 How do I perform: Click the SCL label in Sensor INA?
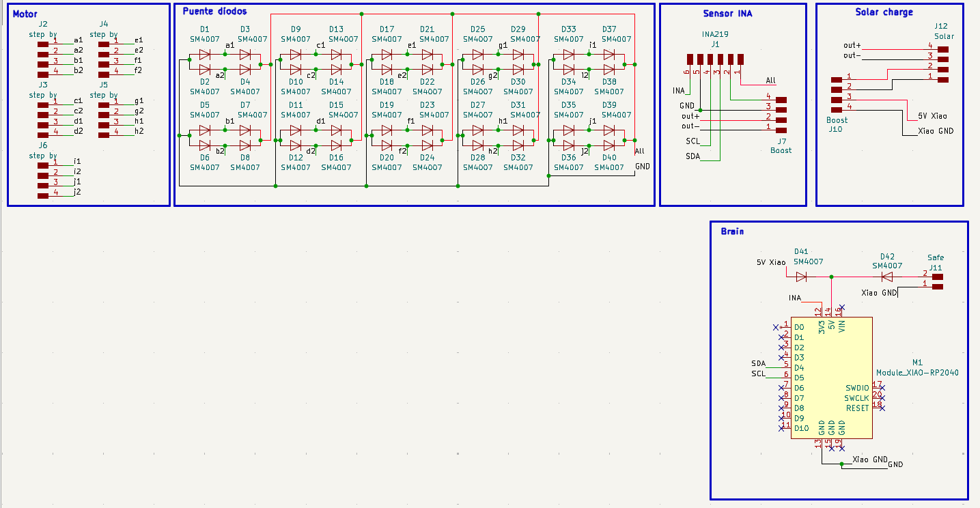693,141
